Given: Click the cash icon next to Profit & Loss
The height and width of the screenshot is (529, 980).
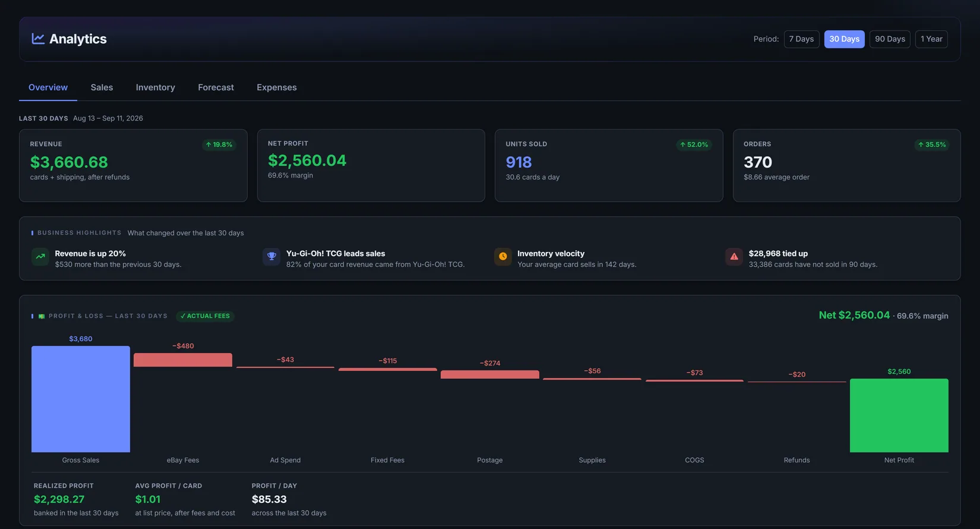Looking at the screenshot, I should pos(42,316).
